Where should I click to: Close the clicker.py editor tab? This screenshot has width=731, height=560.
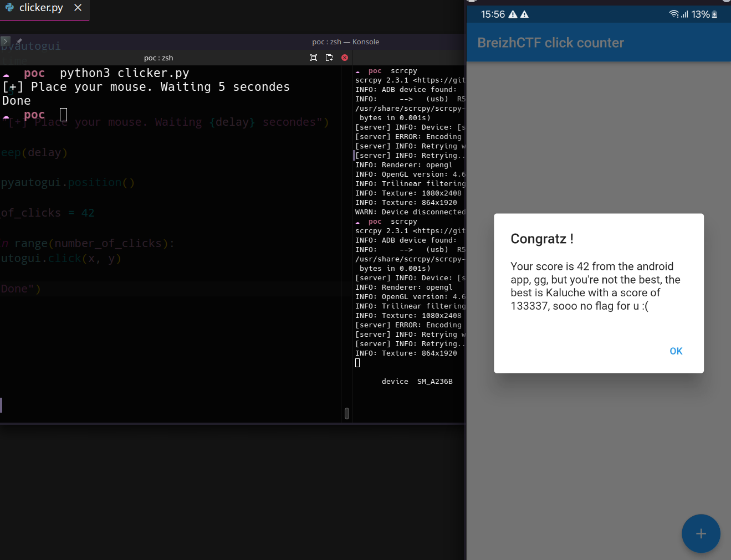click(x=78, y=8)
